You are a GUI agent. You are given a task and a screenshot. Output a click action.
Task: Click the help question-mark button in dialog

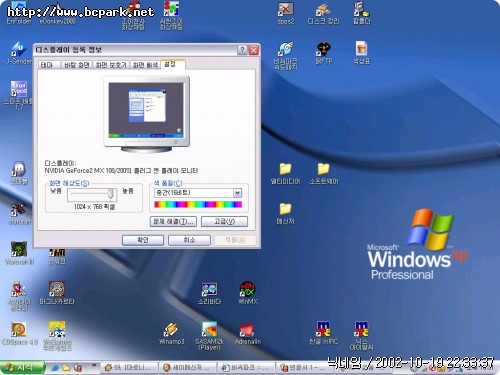point(242,50)
